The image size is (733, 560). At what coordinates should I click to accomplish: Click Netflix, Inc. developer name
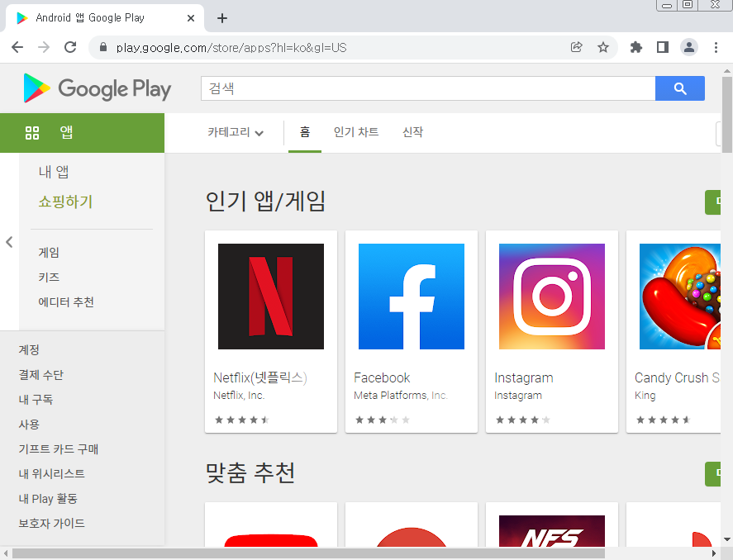pos(239,395)
